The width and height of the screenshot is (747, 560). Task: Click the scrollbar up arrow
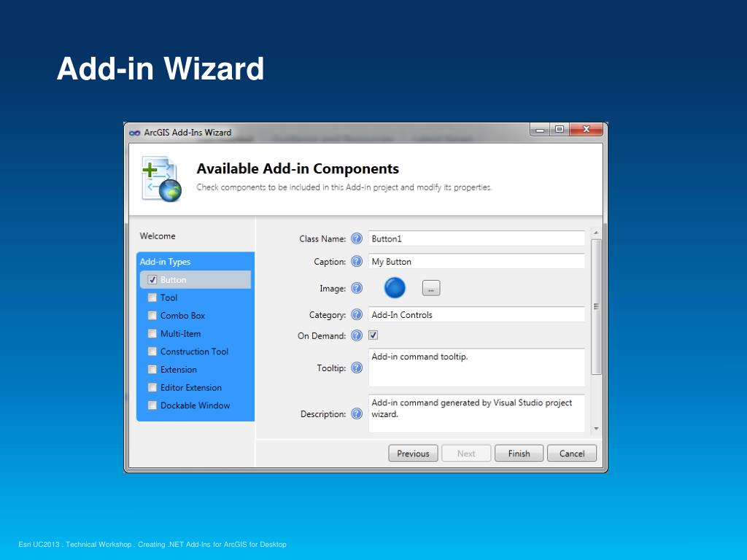(596, 233)
